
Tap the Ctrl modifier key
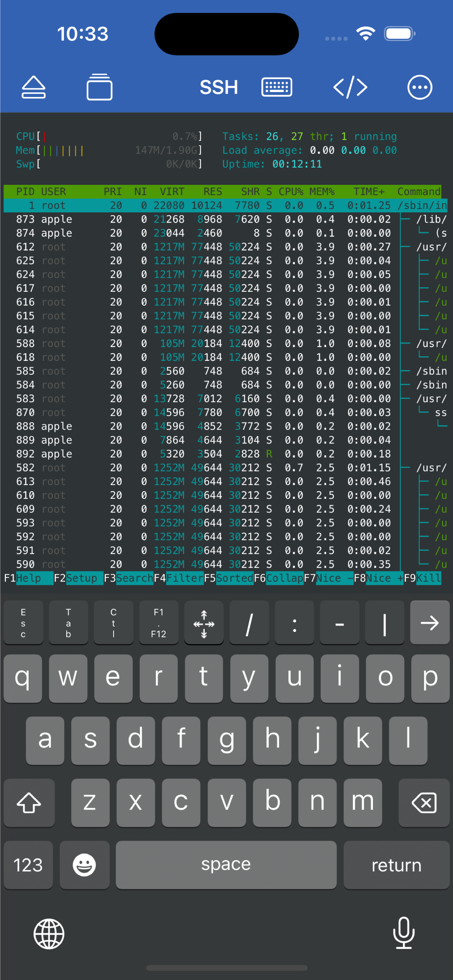tap(113, 623)
